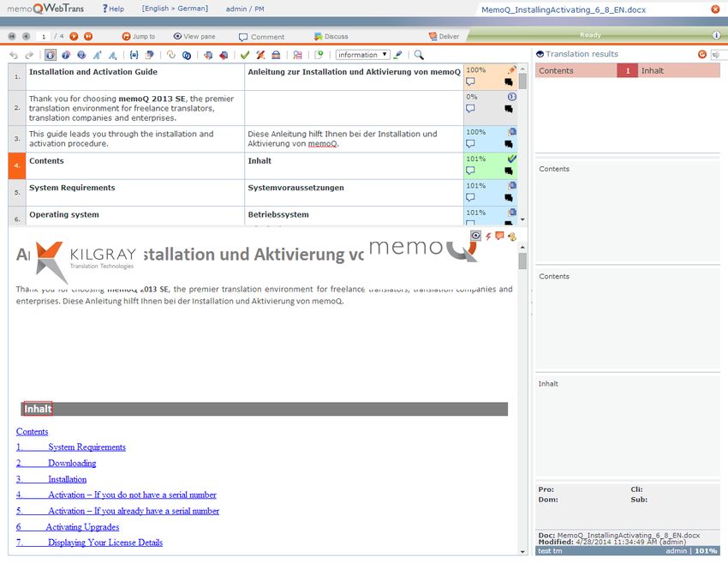
Task: Toggle Bold formatting in the toolbar
Action: pos(51,55)
